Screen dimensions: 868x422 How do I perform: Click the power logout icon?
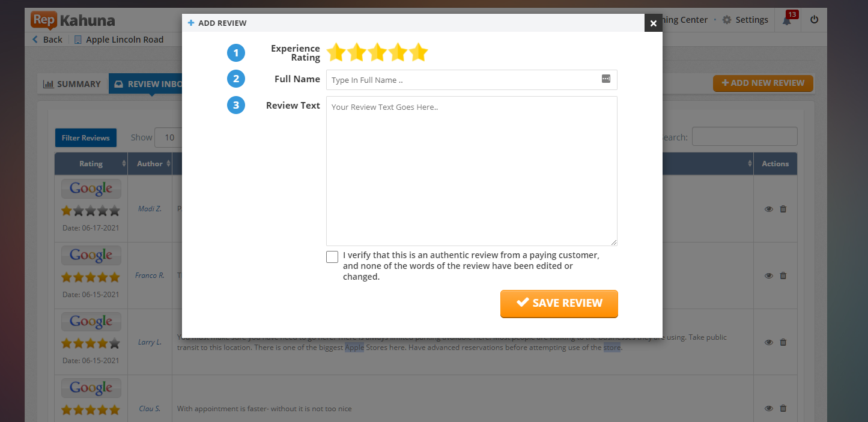[815, 20]
